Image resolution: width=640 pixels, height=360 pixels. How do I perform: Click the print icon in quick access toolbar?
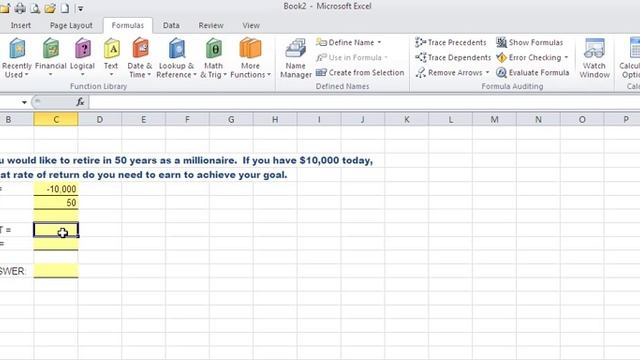coord(20,8)
